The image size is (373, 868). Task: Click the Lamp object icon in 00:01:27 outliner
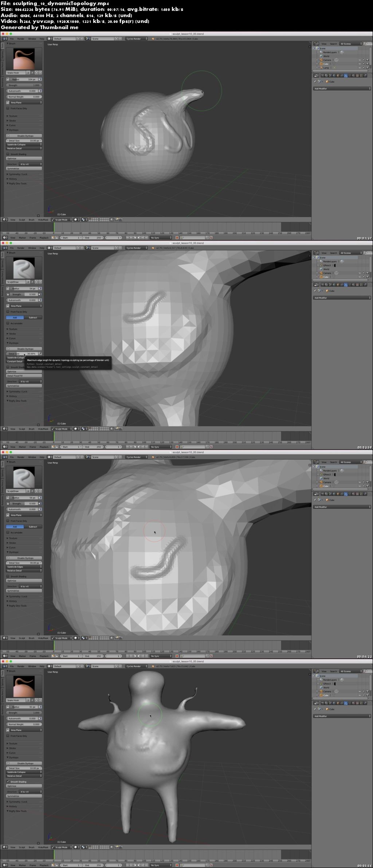(x=321, y=68)
